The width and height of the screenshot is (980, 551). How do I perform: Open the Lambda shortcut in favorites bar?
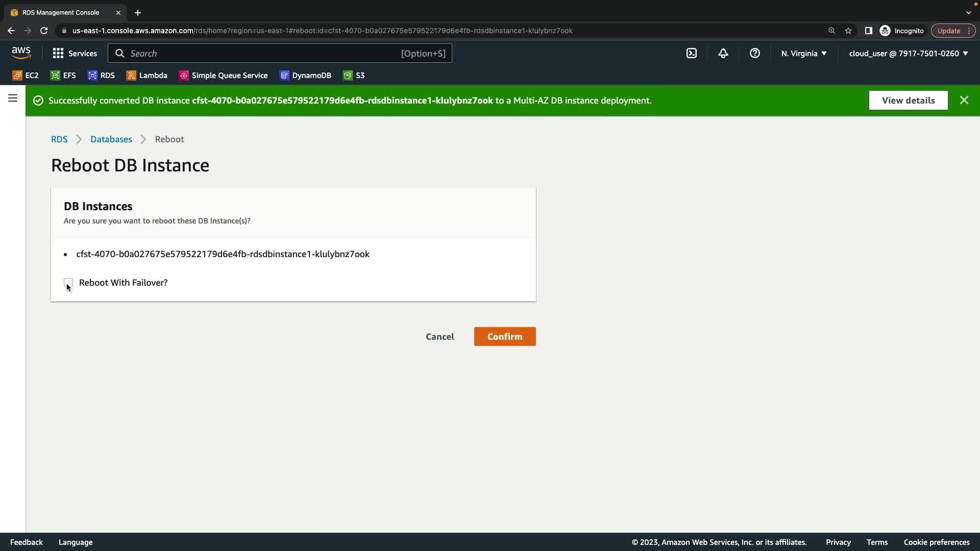[x=147, y=76]
